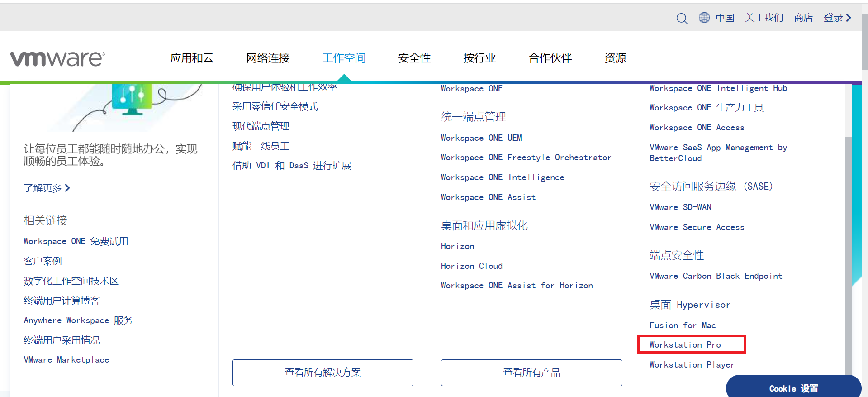This screenshot has width=868, height=397.
Task: Click the 查看所有产品 button
Action: (x=531, y=373)
